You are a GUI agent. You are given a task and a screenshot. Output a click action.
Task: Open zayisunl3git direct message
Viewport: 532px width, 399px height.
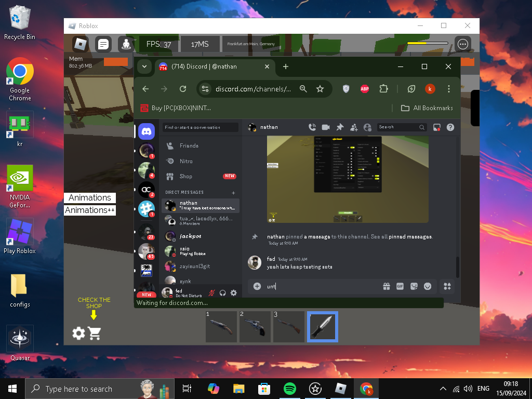201,267
